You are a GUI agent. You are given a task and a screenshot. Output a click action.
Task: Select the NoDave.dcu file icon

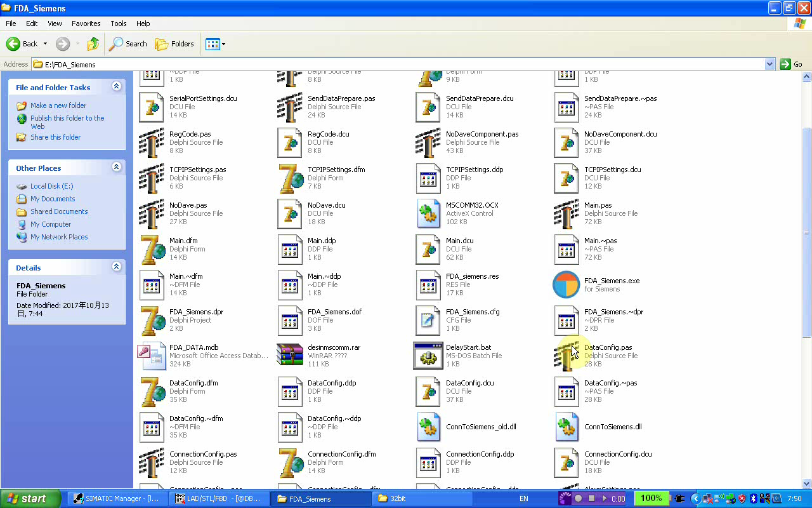(291, 213)
